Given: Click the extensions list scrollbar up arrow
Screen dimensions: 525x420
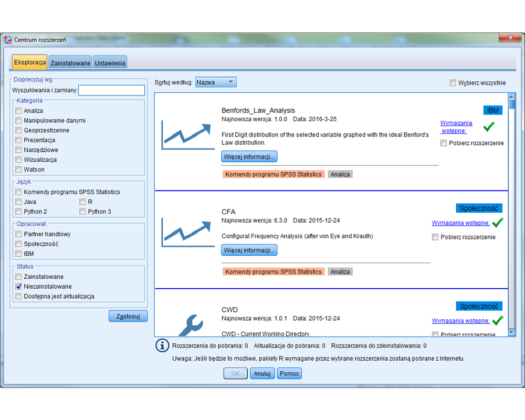Looking at the screenshot, I should [511, 97].
